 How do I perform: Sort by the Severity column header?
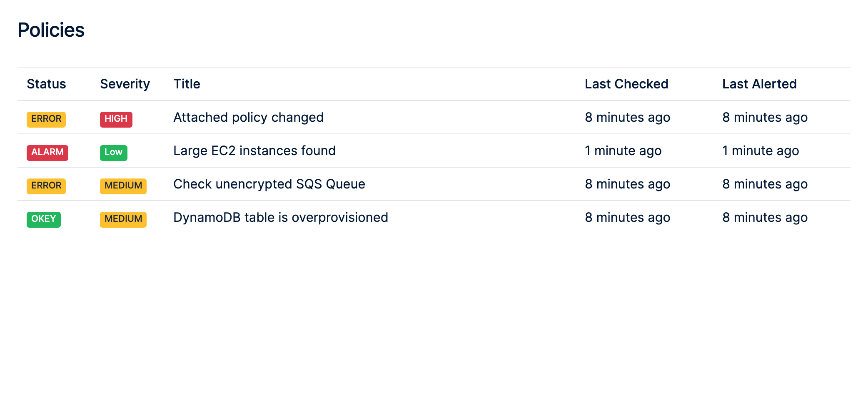[125, 84]
